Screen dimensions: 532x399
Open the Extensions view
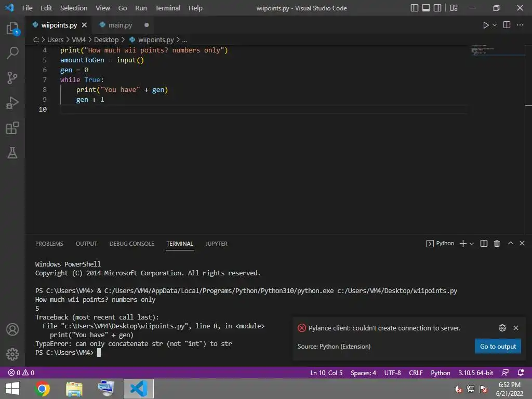pyautogui.click(x=12, y=128)
